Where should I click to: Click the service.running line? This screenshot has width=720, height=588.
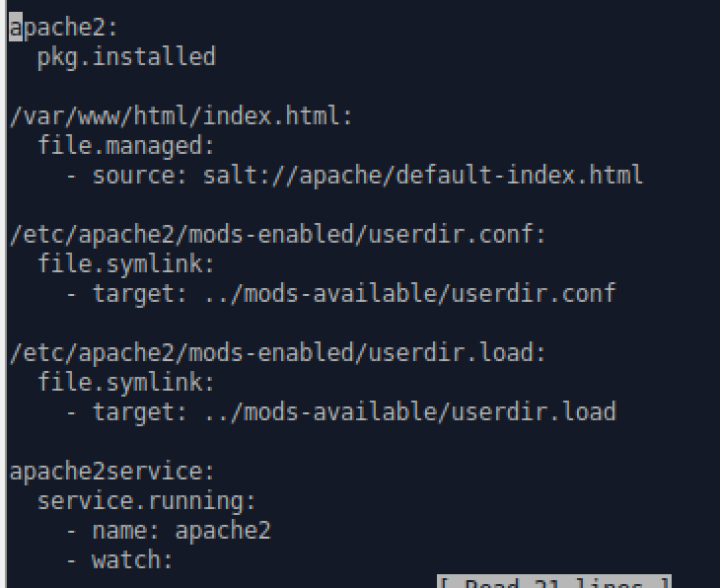coord(147,501)
